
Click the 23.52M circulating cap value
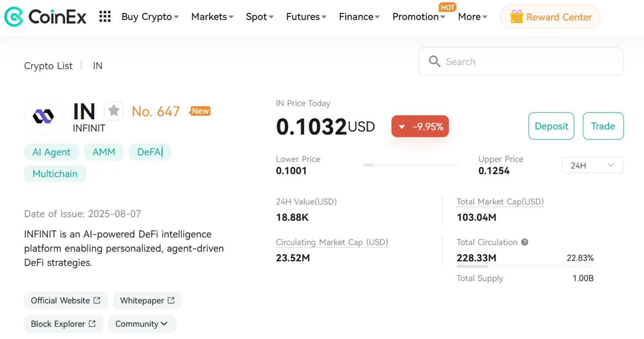293,258
